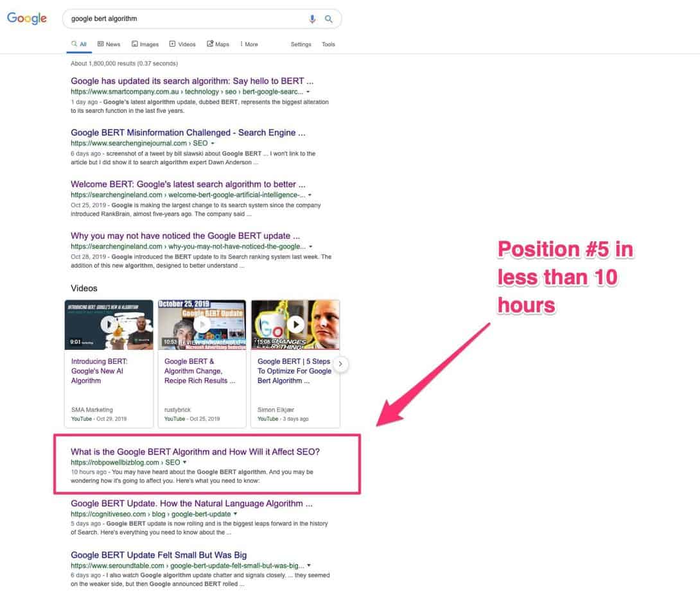
Task: Click the Images filter icon
Action: 134,44
